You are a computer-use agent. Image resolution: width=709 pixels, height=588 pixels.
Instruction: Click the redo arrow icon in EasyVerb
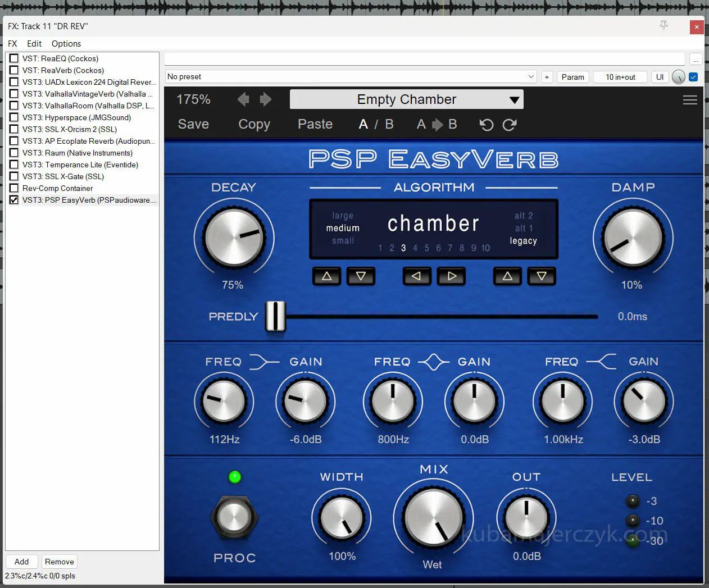pos(510,125)
